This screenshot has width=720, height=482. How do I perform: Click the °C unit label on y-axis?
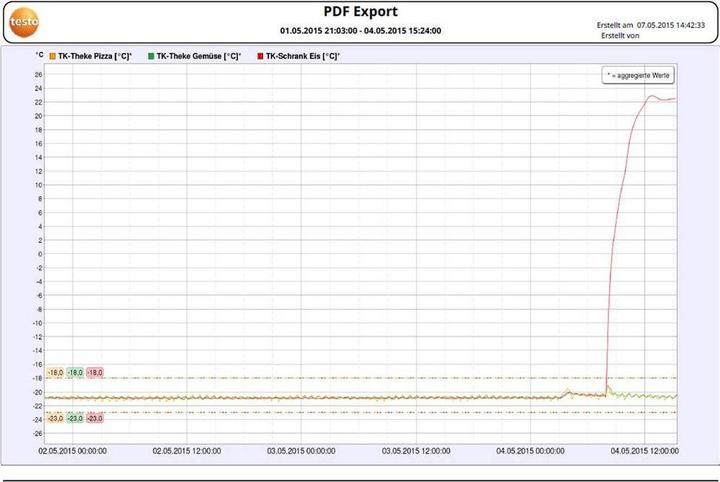tap(39, 57)
